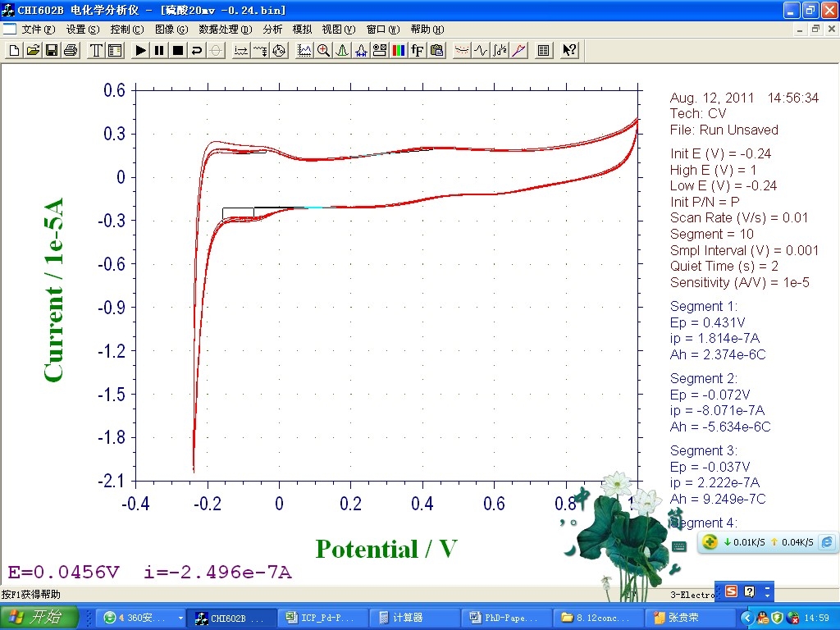Open the 分析 menu
Screen dimensions: 840x630
tap(272, 29)
